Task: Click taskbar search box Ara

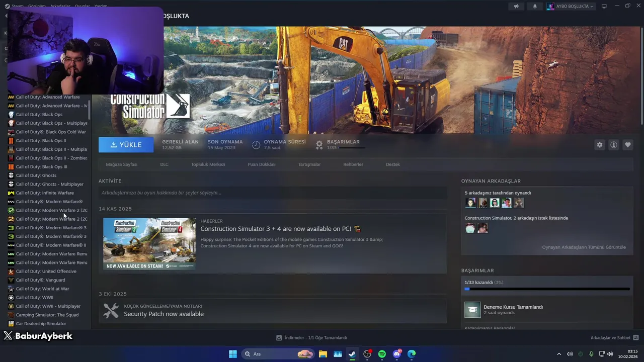Action: (x=278, y=354)
